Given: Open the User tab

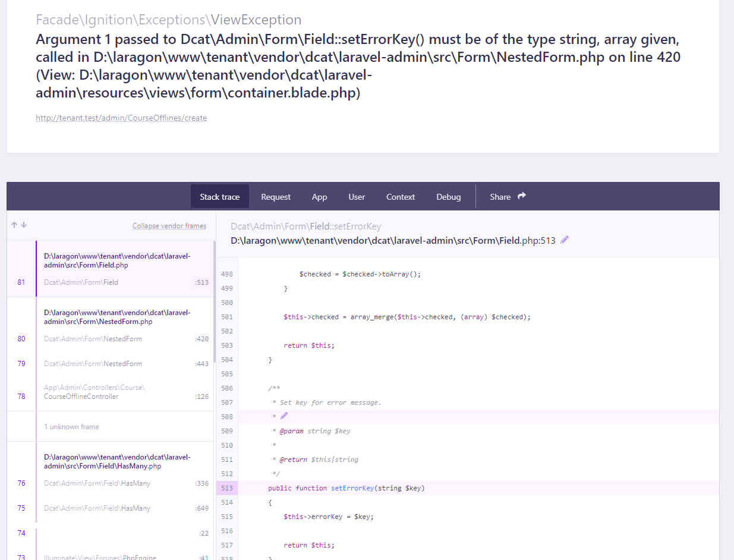Looking at the screenshot, I should tap(357, 197).
